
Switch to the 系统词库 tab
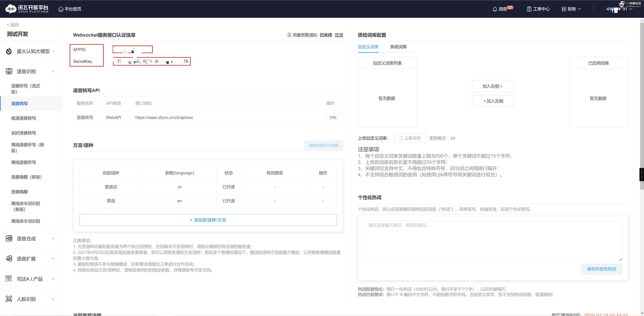398,47
